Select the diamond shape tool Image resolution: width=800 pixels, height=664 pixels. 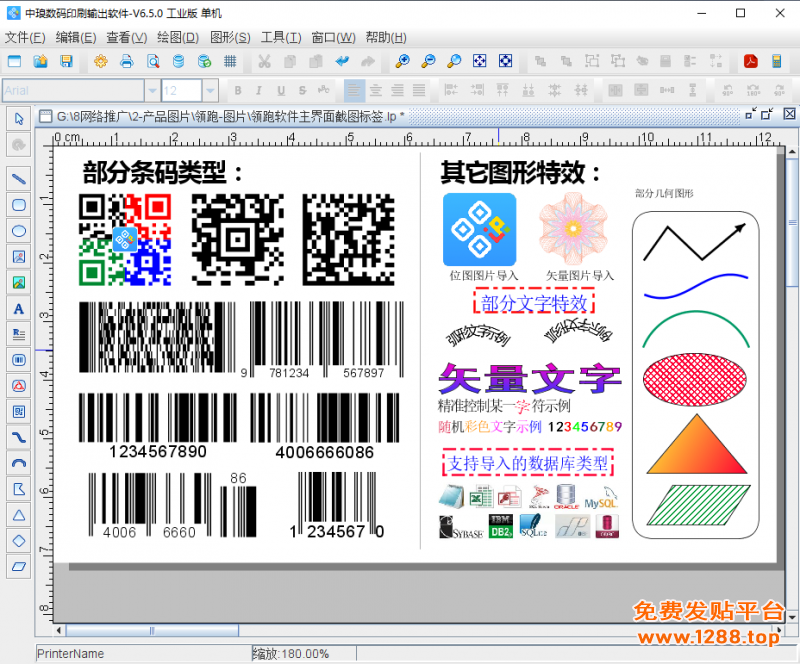(18, 541)
